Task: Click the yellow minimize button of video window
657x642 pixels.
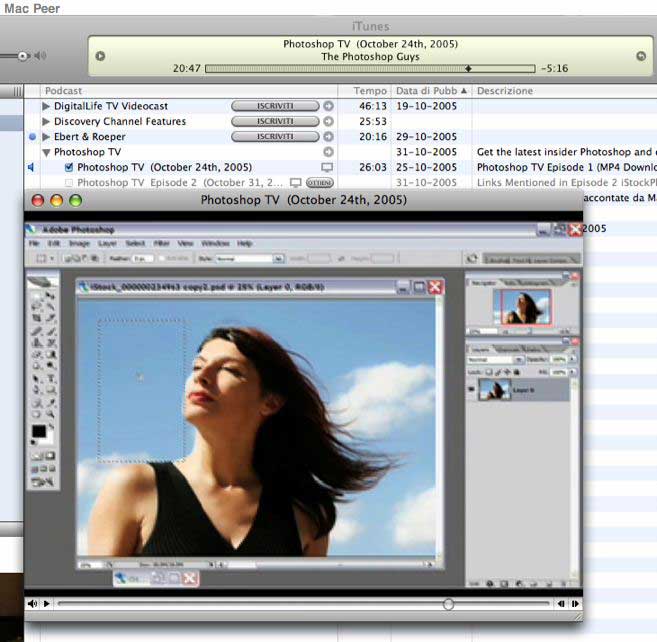Action: (x=57, y=200)
